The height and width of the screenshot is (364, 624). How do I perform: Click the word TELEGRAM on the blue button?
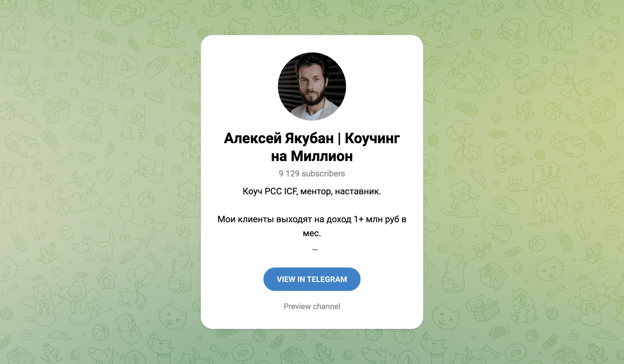[327, 279]
